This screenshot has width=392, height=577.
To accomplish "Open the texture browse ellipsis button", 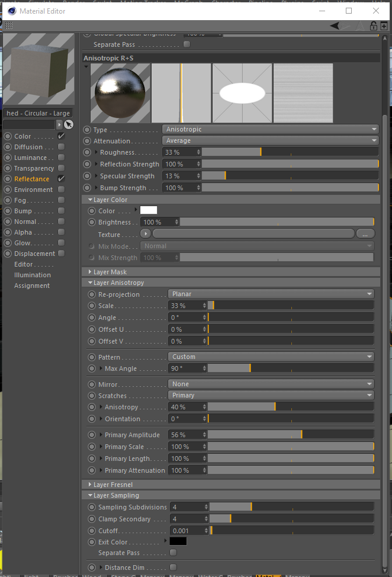I will tap(366, 234).
